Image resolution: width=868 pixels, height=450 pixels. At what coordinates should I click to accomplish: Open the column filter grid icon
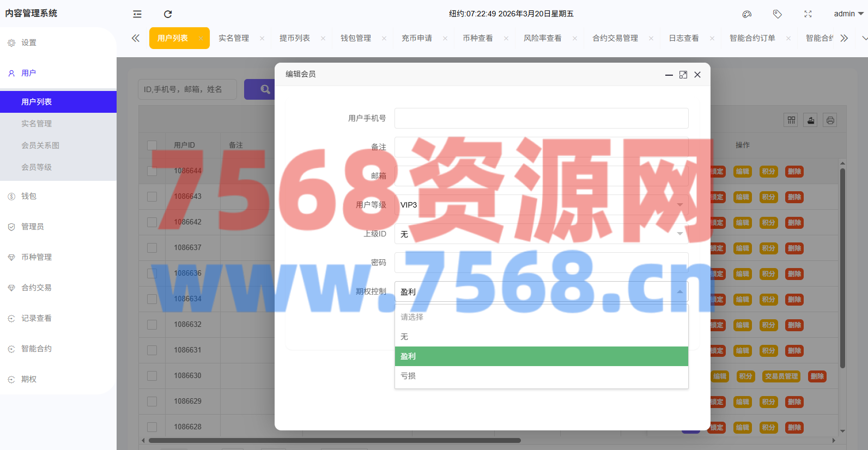(x=791, y=120)
